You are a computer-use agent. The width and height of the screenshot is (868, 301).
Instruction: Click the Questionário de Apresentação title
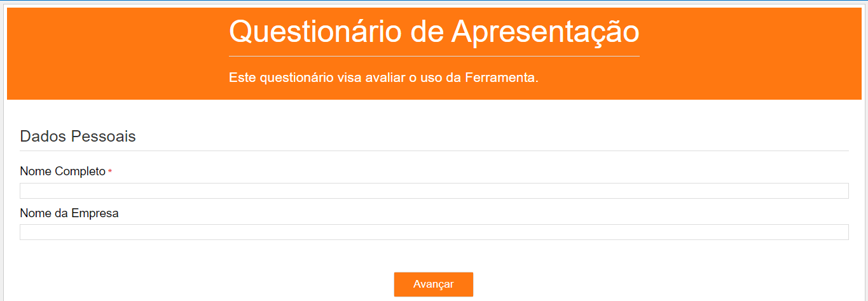click(434, 31)
